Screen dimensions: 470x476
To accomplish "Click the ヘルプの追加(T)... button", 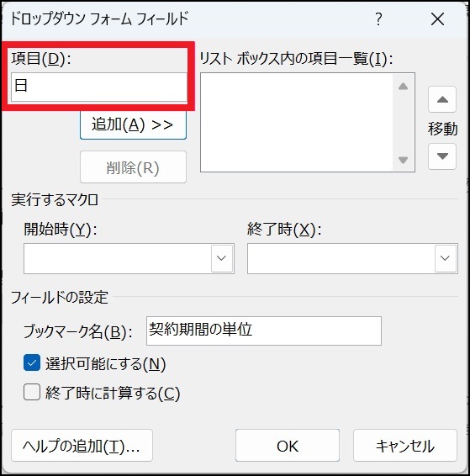I will point(82,446).
